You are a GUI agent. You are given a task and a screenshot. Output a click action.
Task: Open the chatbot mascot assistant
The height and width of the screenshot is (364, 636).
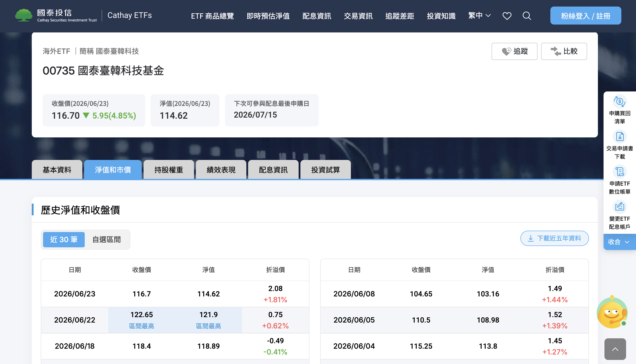point(612,312)
